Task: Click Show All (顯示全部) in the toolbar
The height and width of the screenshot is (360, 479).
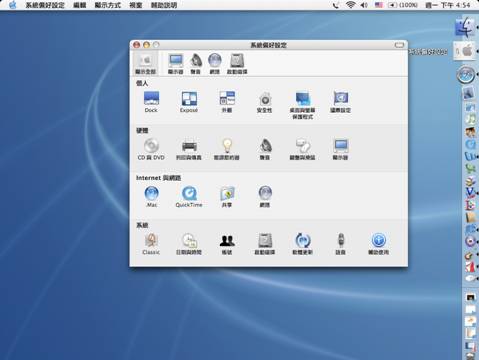Action: point(145,64)
